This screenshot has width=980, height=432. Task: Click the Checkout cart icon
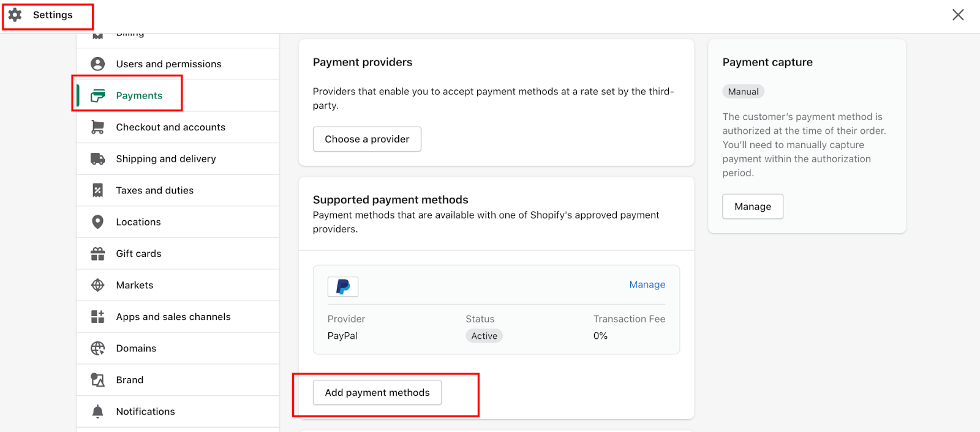[x=97, y=127]
